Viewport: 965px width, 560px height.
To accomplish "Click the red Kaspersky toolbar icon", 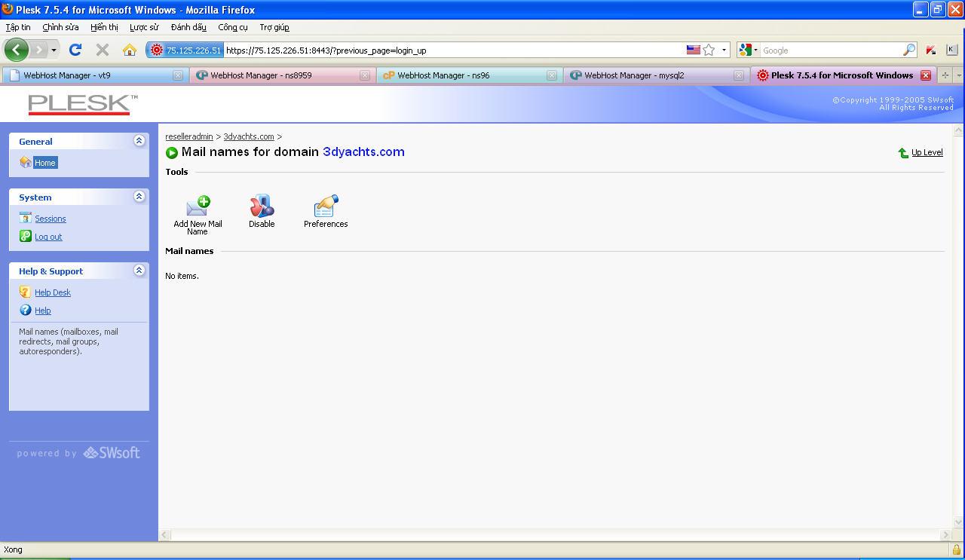I will point(931,50).
